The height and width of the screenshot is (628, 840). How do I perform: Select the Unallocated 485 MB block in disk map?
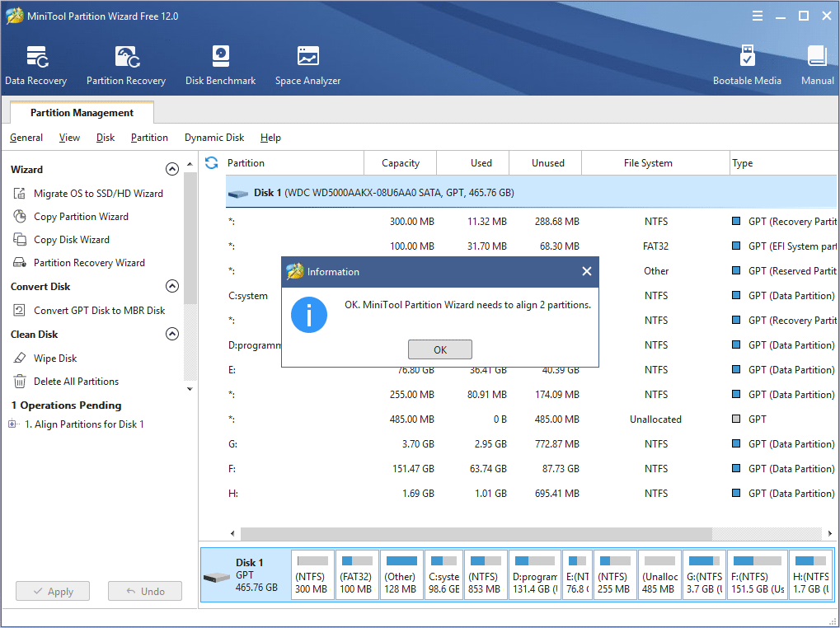point(659,575)
